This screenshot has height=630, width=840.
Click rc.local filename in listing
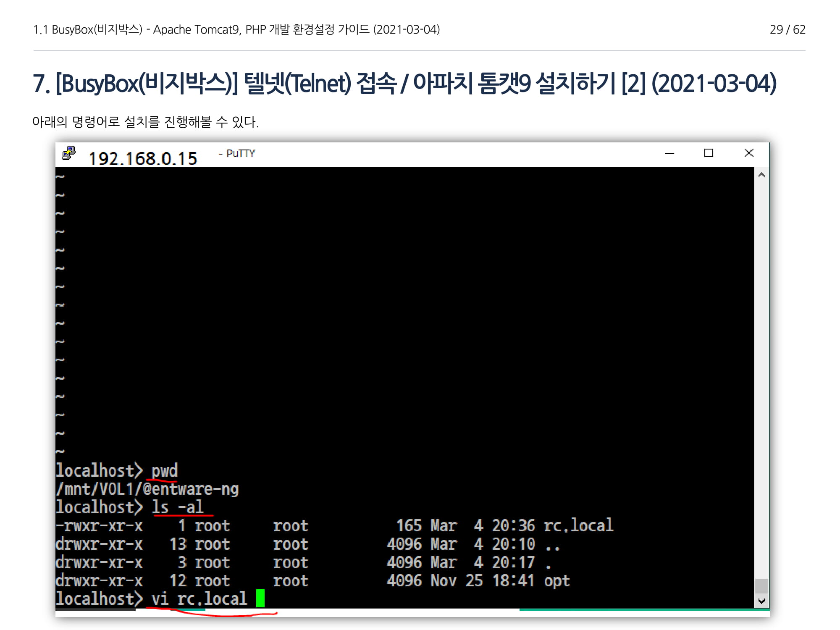(x=578, y=525)
